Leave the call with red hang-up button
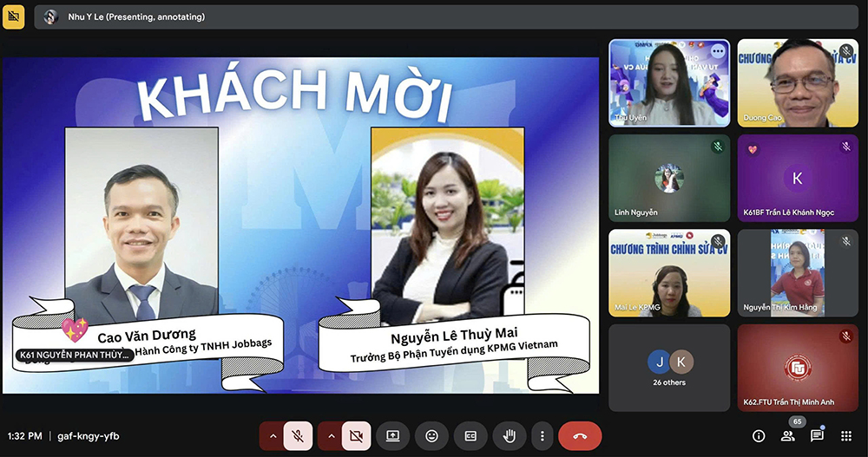Viewport: 868px width, 457px height. coord(580,436)
